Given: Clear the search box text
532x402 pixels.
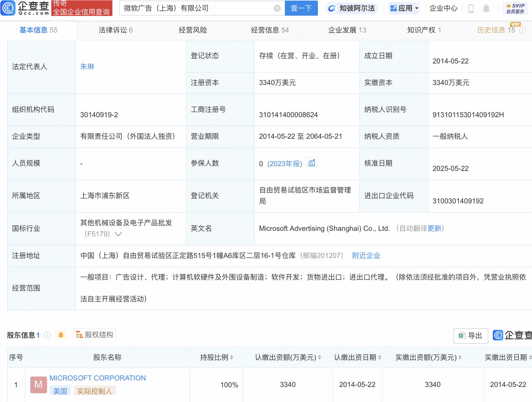Looking at the screenshot, I should click(277, 8).
